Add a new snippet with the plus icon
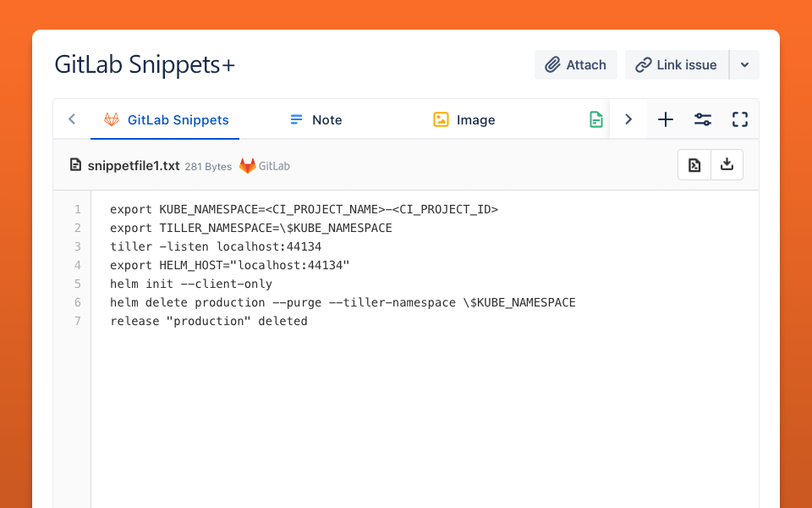This screenshot has height=508, width=812. 665,119
